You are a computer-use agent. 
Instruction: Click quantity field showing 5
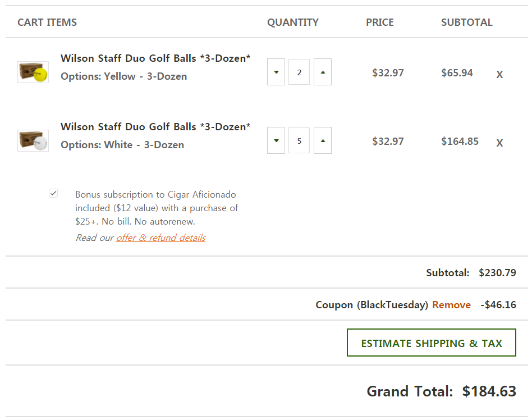click(x=299, y=141)
